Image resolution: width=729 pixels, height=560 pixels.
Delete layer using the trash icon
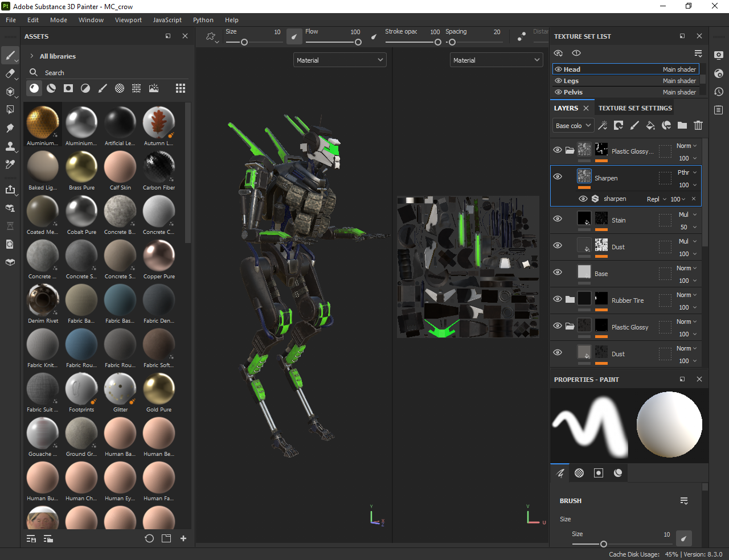tap(698, 126)
